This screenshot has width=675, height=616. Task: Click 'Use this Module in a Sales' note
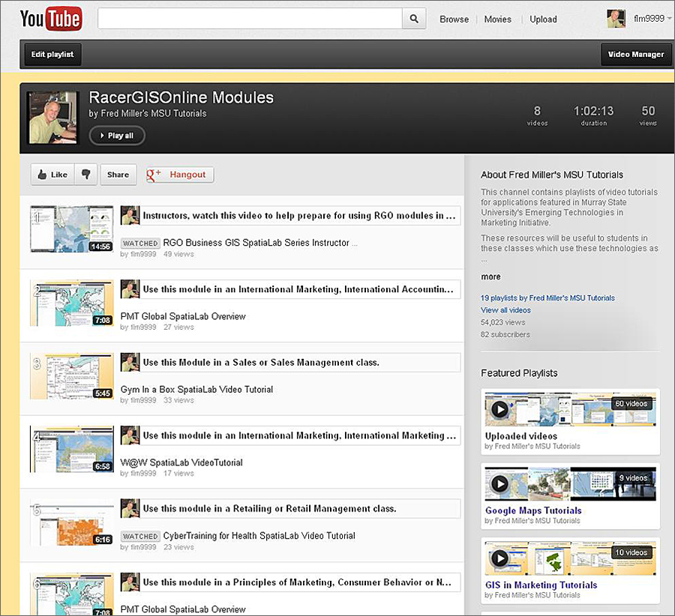261,363
